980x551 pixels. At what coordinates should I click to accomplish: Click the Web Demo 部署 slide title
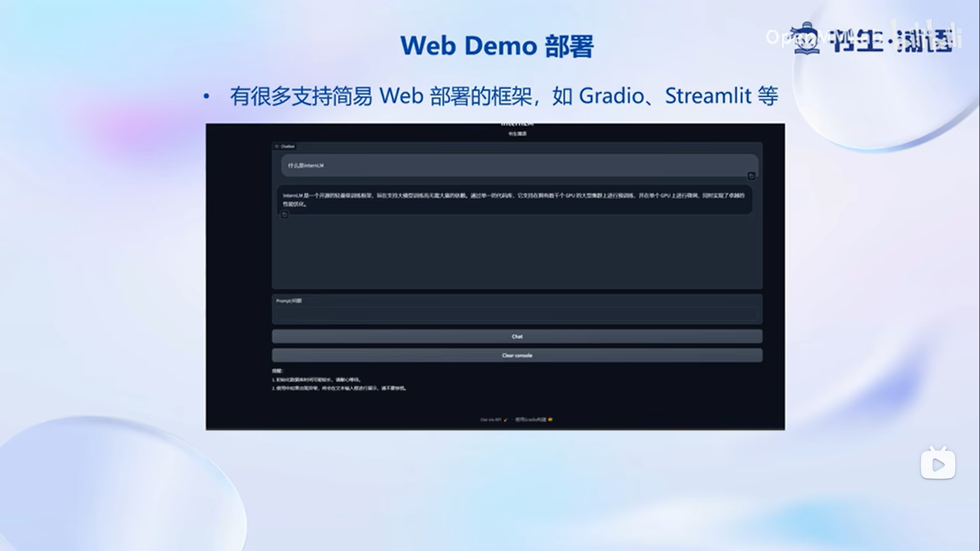tap(497, 46)
